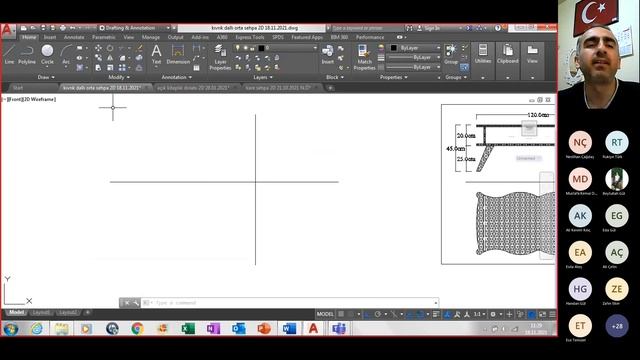Viewport: 640px width, 360px height.
Task: Select the Polyline tool
Action: [27, 54]
